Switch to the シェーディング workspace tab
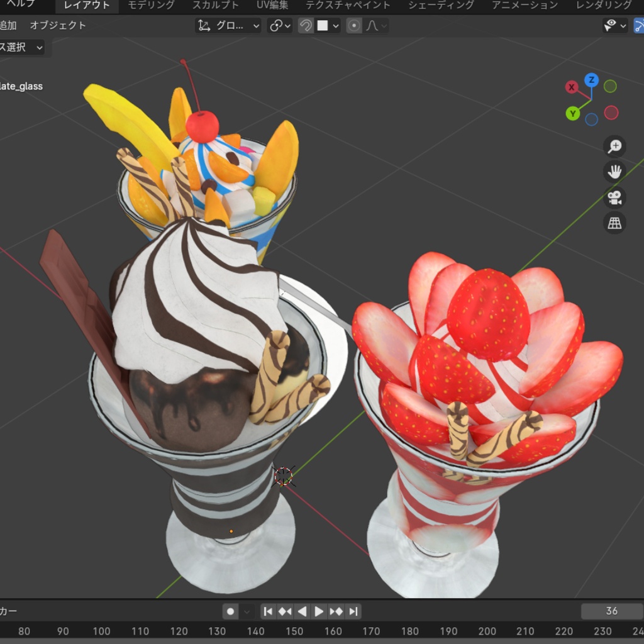 (440, 5)
